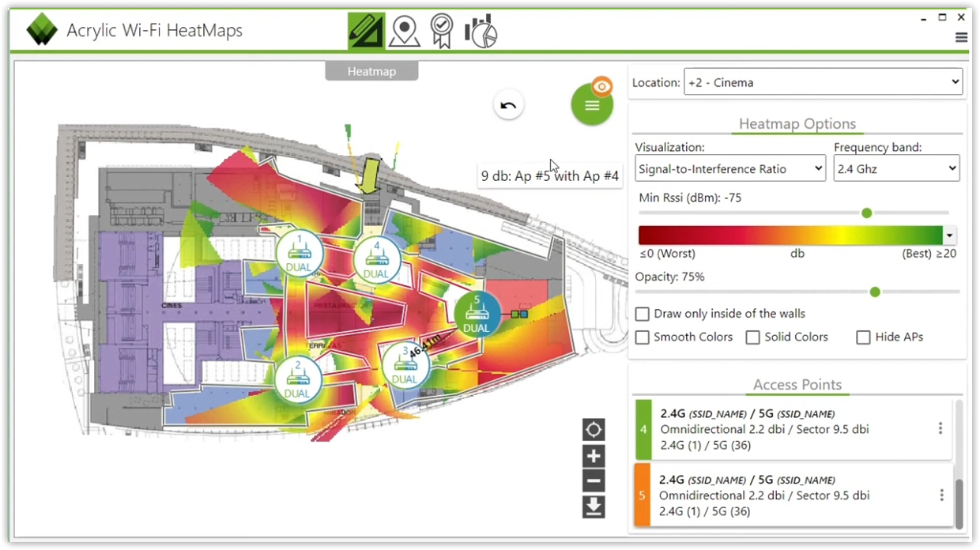The height and width of the screenshot is (550, 980).
Task: Open the survey/editing tool with pencil icon
Action: tap(365, 30)
